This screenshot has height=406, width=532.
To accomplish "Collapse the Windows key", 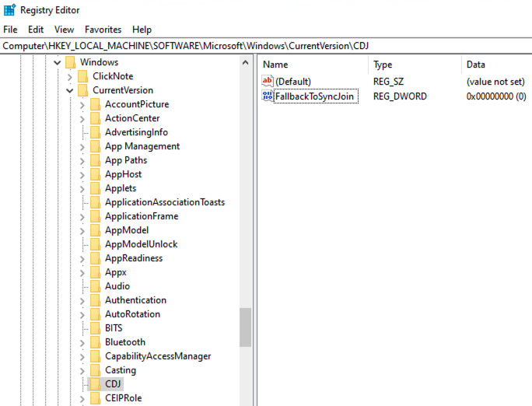I will [x=58, y=62].
